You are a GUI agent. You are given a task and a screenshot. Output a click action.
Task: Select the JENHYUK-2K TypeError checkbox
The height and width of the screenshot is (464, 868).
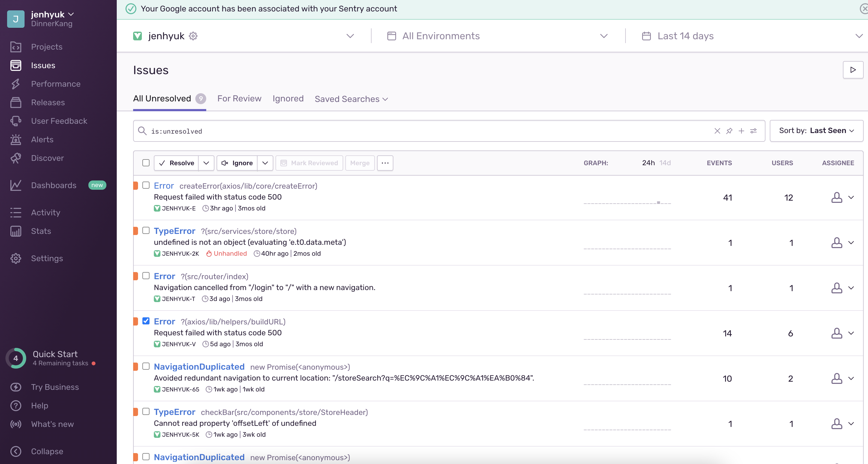click(x=146, y=231)
